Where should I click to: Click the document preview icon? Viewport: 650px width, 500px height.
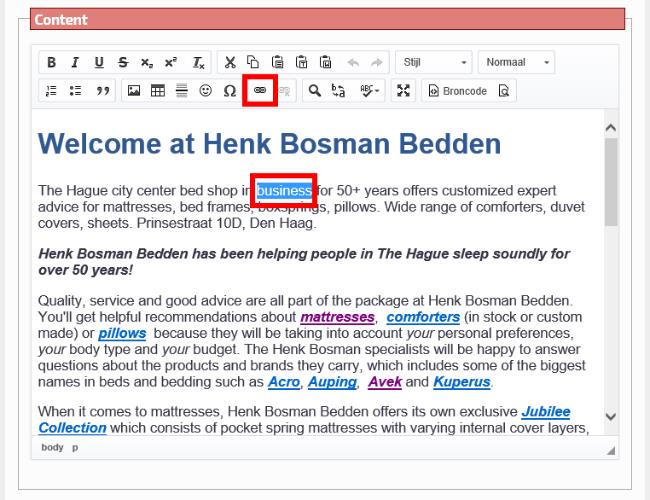(x=504, y=91)
